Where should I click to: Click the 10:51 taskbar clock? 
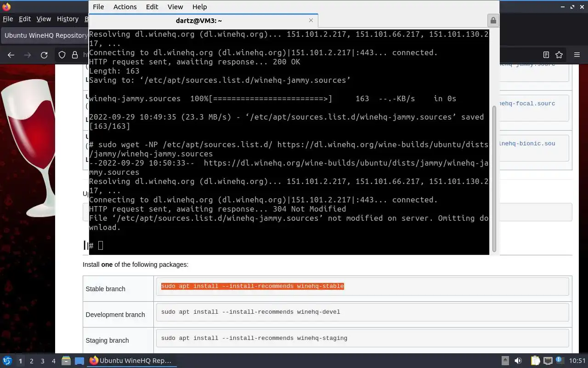[577, 361]
